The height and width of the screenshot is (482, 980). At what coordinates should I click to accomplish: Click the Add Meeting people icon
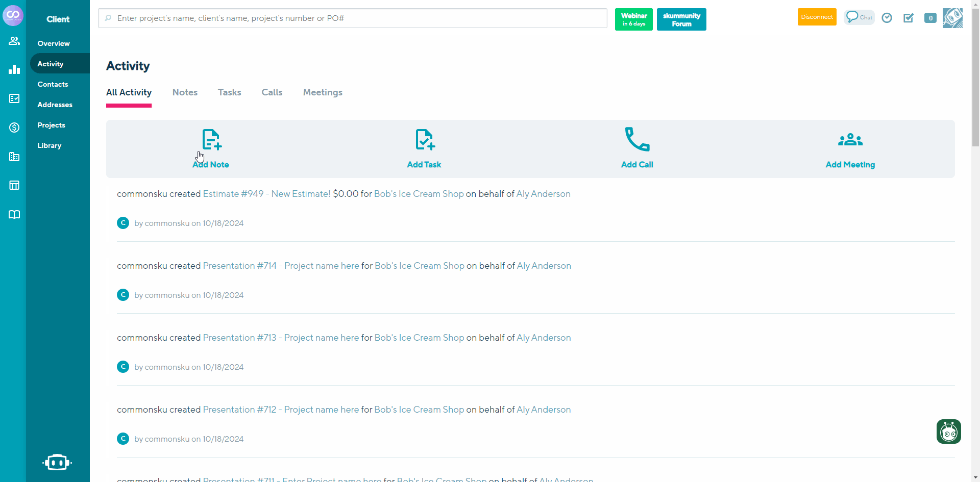pos(850,140)
